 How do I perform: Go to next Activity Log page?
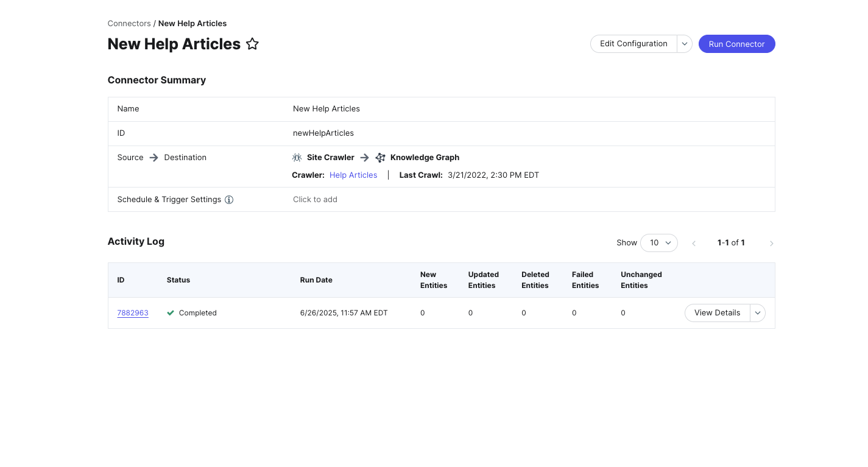coord(771,244)
